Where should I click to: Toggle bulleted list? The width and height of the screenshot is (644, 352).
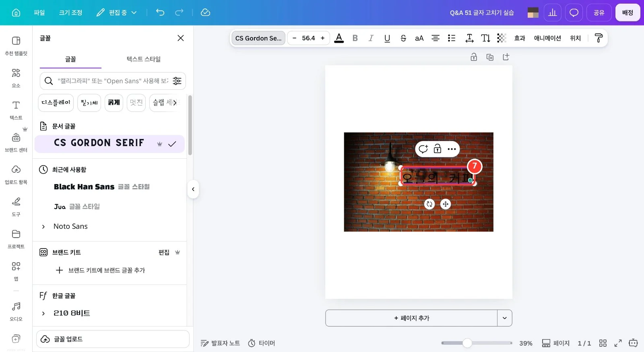tap(452, 38)
